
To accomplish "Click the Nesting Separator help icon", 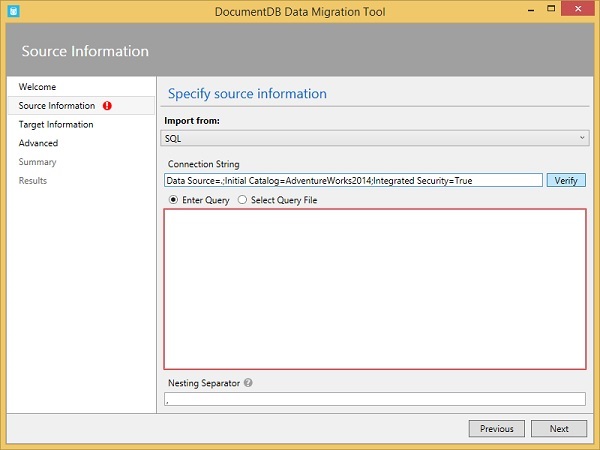I will tap(247, 382).
